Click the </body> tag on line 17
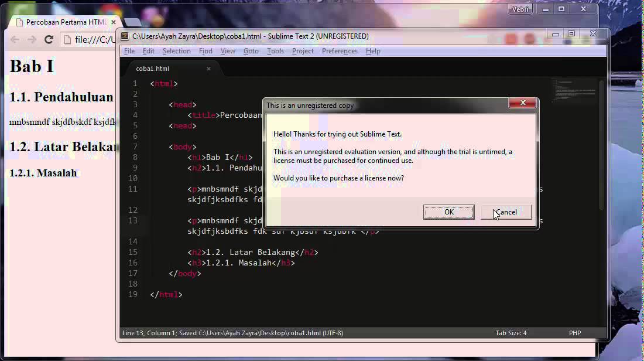 click(x=185, y=274)
